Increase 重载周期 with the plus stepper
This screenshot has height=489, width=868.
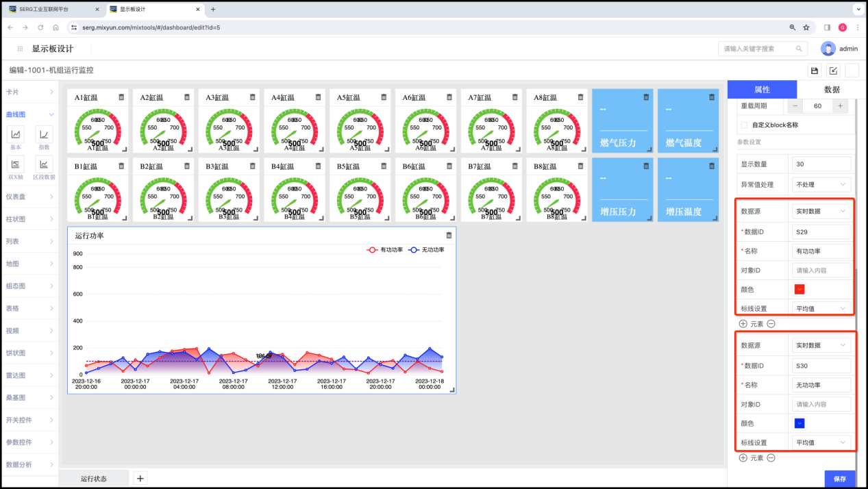pyautogui.click(x=841, y=106)
